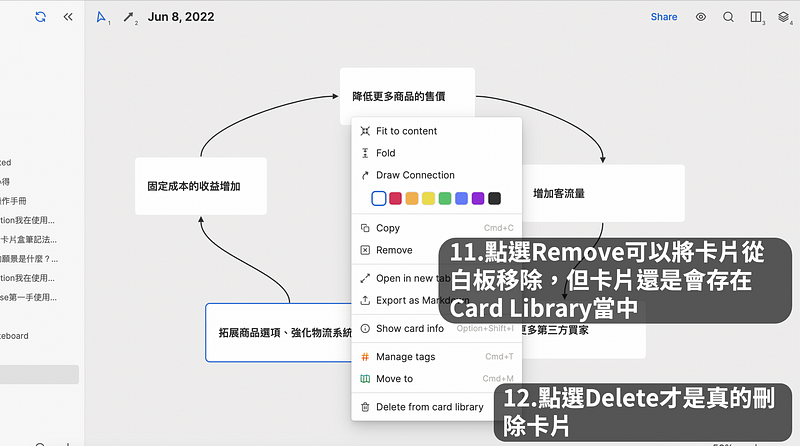Screen dimensions: 800x446
Task: Select card 拓展商品選項、強化物流系統
Action: tap(278, 333)
